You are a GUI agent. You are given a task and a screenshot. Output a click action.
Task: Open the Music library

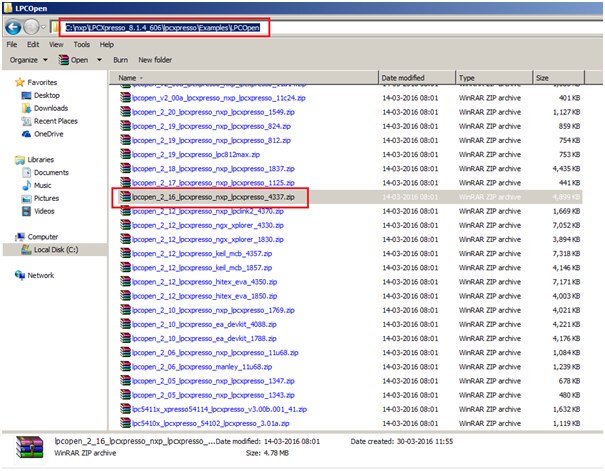(37, 186)
